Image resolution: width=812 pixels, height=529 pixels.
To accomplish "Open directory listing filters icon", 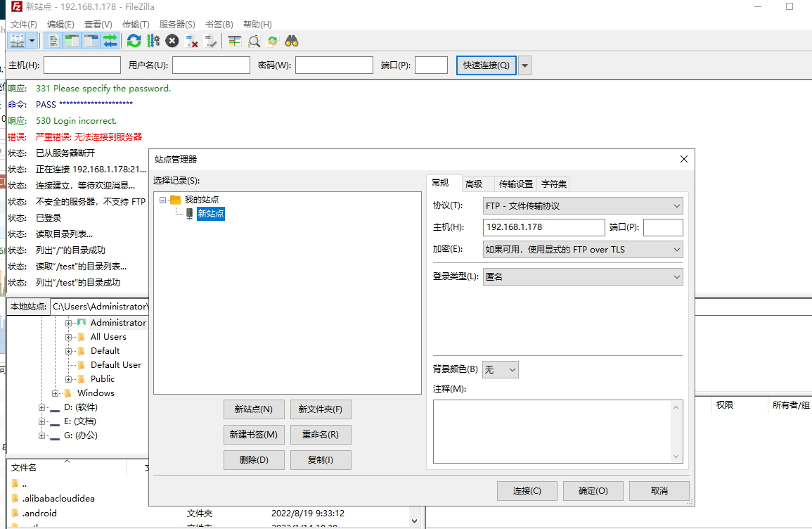I will [235, 41].
